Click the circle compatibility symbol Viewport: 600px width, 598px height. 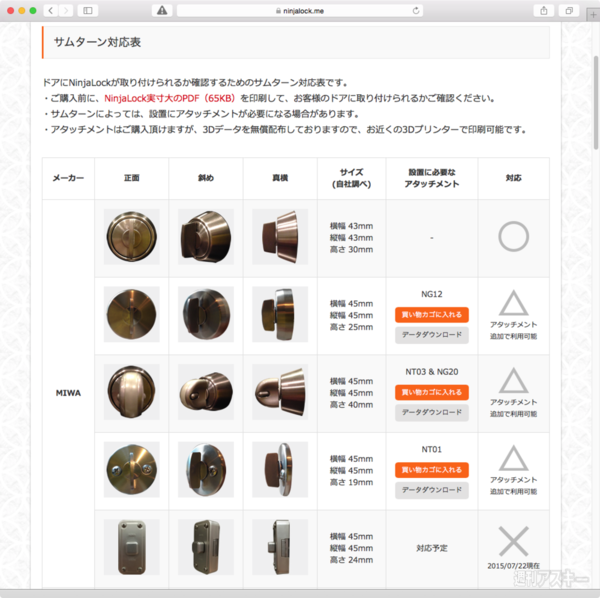tap(514, 236)
